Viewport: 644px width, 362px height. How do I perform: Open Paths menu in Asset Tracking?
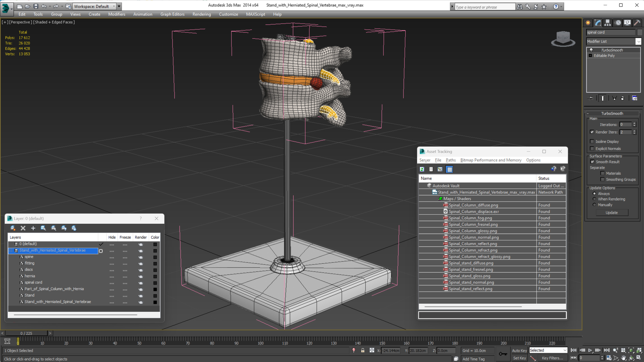pyautogui.click(x=451, y=160)
